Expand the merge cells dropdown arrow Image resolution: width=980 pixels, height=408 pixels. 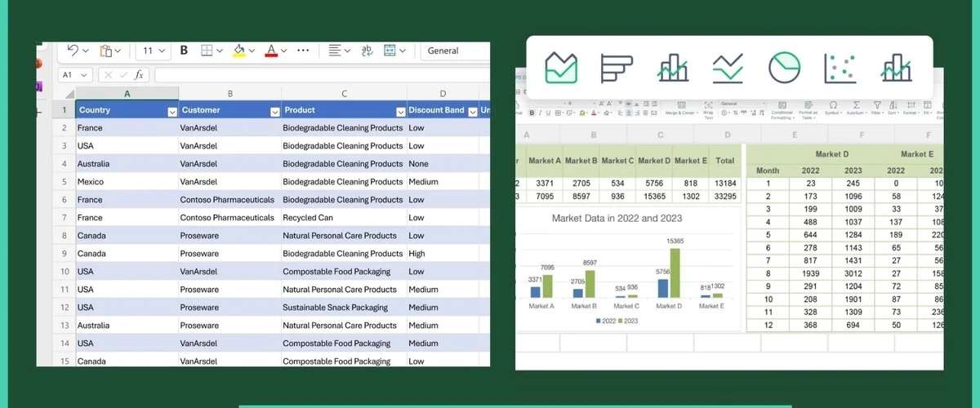pos(403,51)
